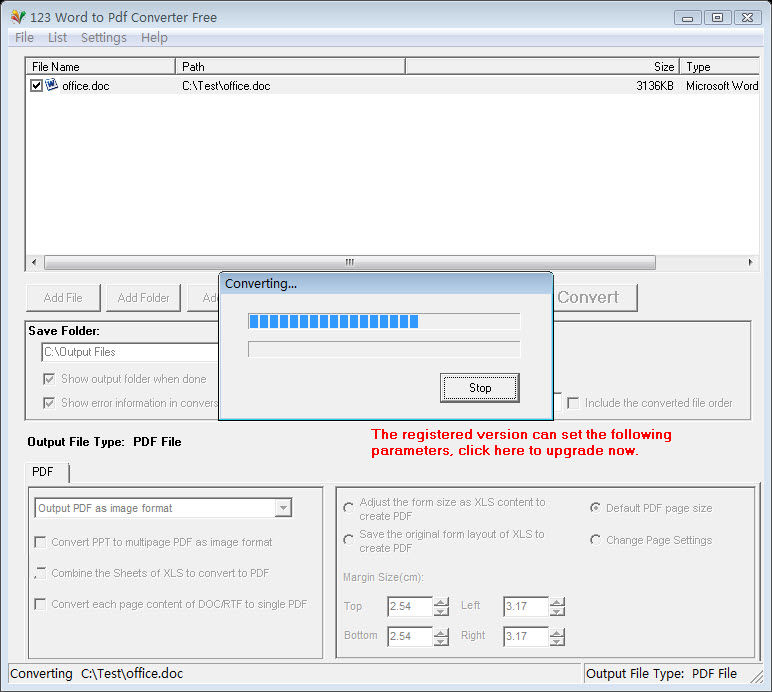Click the Word document icon beside office.doc
Screen dimensions: 772x692
click(51, 85)
